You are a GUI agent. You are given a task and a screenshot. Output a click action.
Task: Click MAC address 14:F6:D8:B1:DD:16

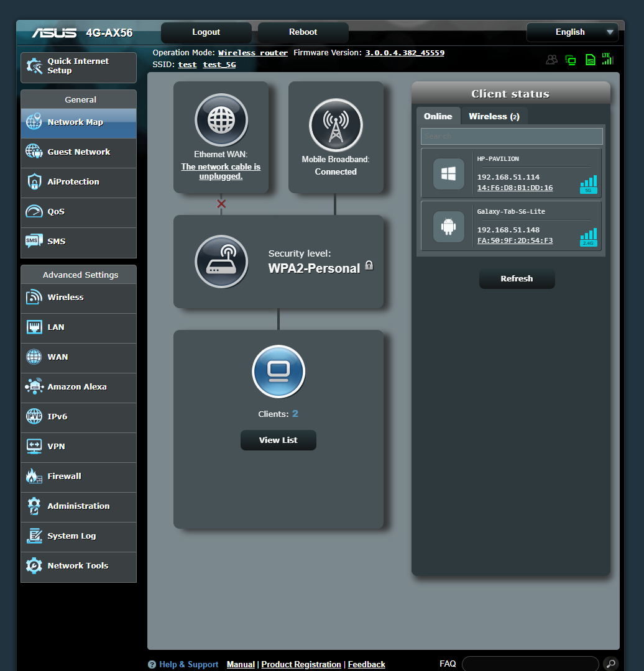pyautogui.click(x=515, y=188)
